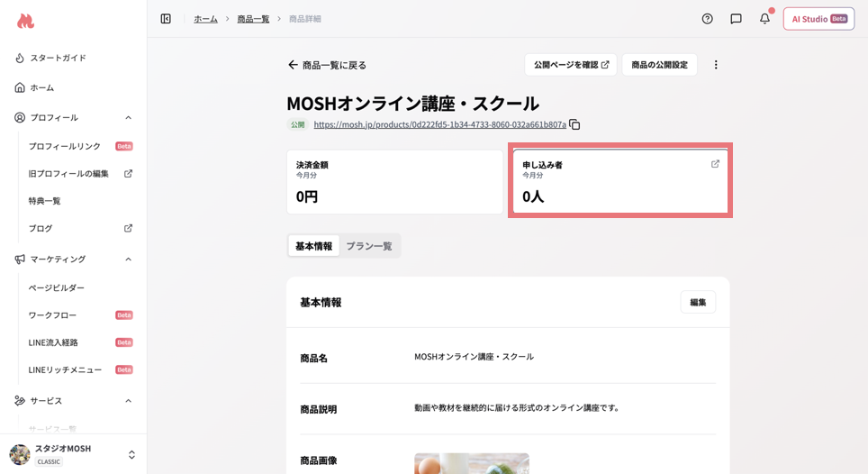Click the 決済金額 card
868x474 pixels.
tap(394, 182)
